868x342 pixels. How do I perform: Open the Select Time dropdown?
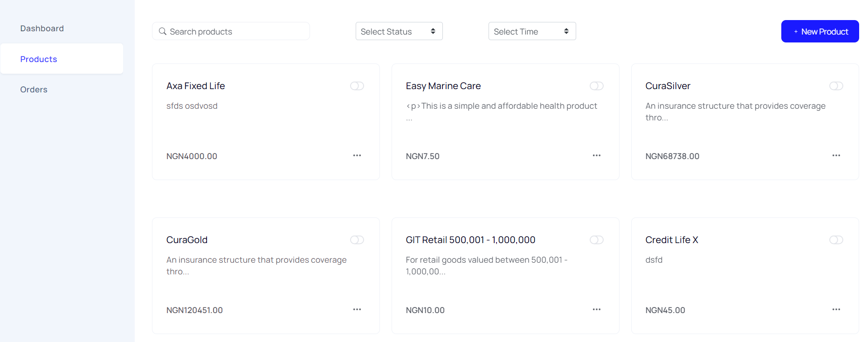[x=532, y=31]
